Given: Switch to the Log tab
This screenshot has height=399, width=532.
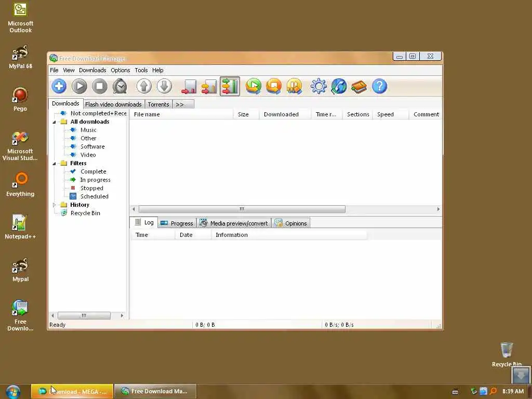Looking at the screenshot, I should point(144,222).
